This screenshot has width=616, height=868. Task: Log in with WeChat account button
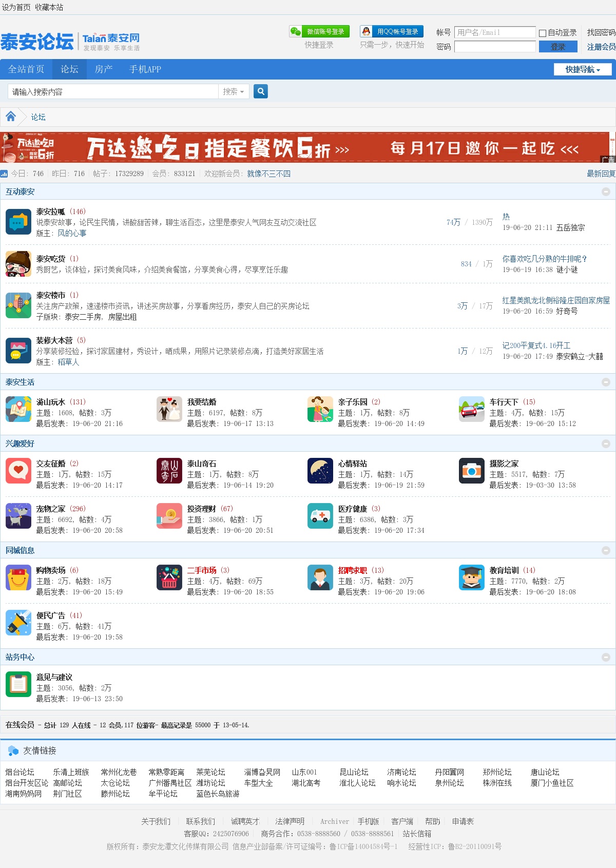(319, 31)
